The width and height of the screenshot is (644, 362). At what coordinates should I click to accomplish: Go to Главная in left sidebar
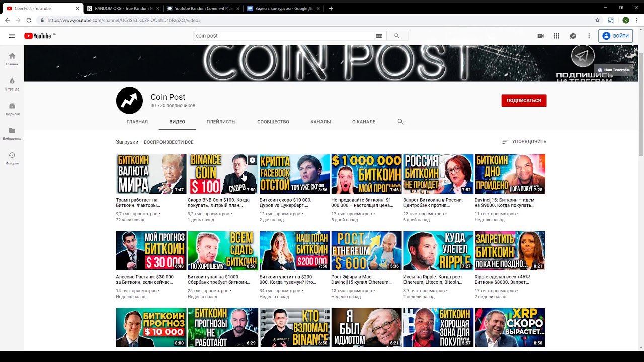[12, 59]
